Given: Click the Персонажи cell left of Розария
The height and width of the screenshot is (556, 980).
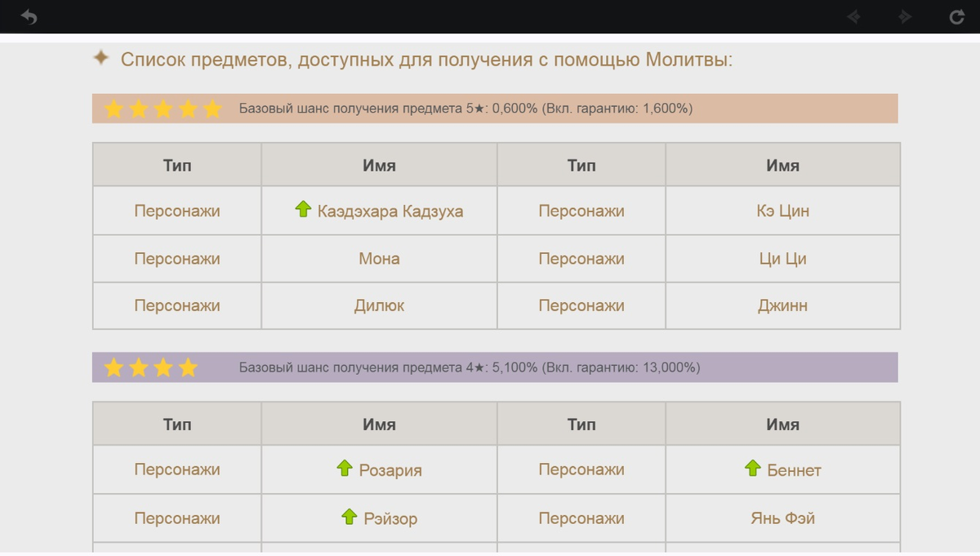Looking at the screenshot, I should [x=177, y=469].
